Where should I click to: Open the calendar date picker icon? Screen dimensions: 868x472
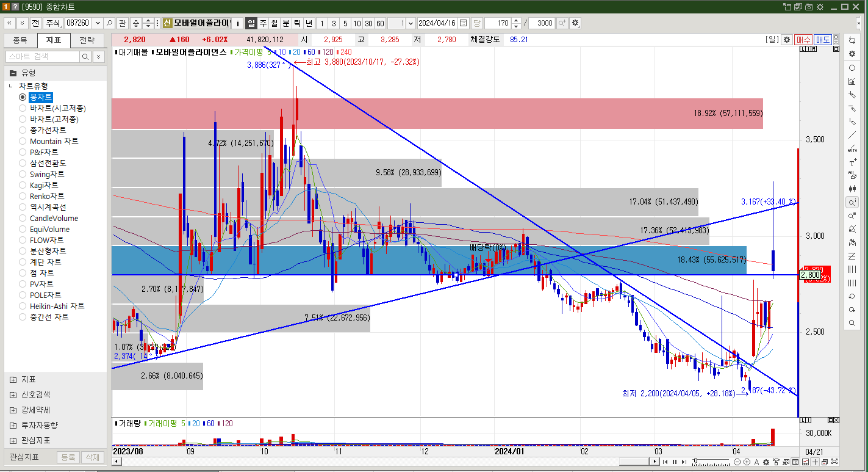463,23
